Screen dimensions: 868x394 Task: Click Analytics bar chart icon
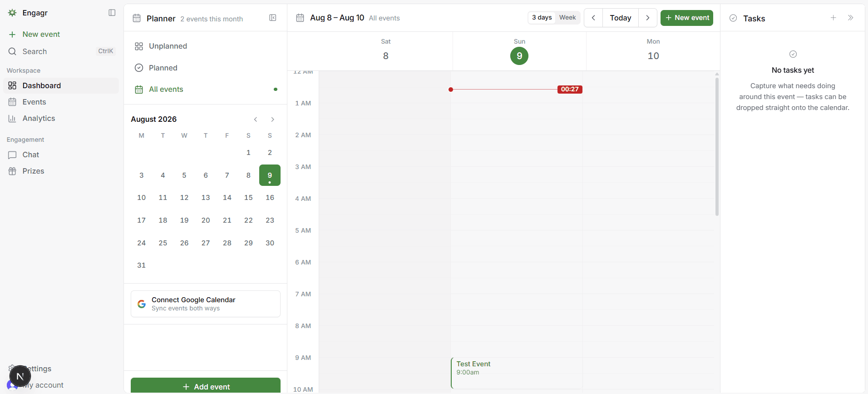pyautogui.click(x=12, y=119)
